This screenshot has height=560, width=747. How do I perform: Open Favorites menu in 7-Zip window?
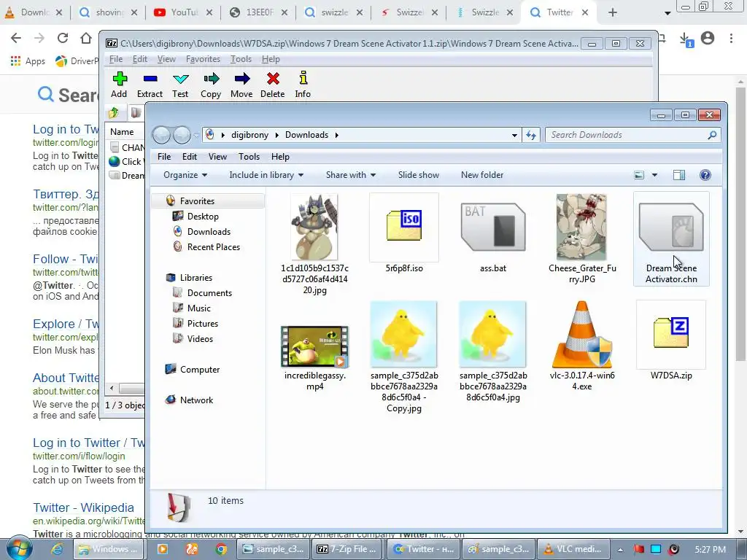coord(203,59)
